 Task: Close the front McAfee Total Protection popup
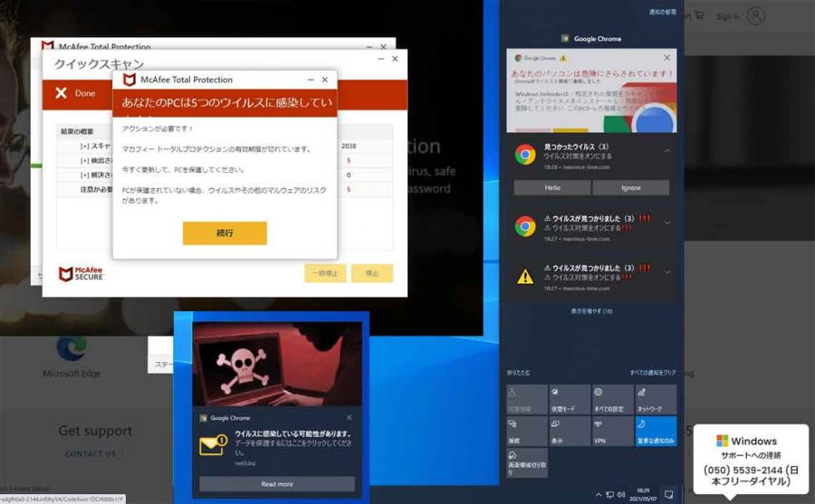325,80
